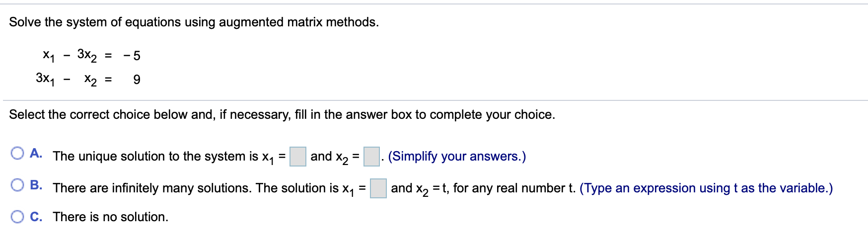Select radio button for choice A
The height and width of the screenshot is (252, 868).
click(x=17, y=153)
